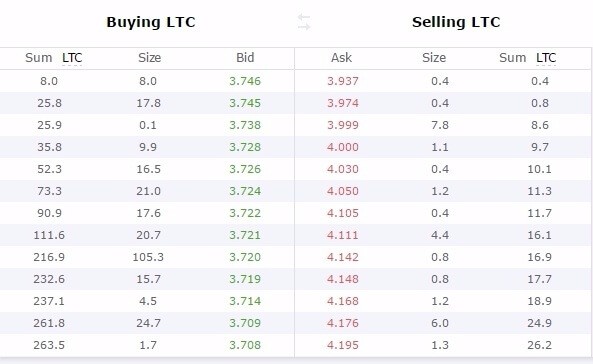Viewport: 593px width, 364px height.
Task: Click the Bid column header
Action: pyautogui.click(x=245, y=58)
